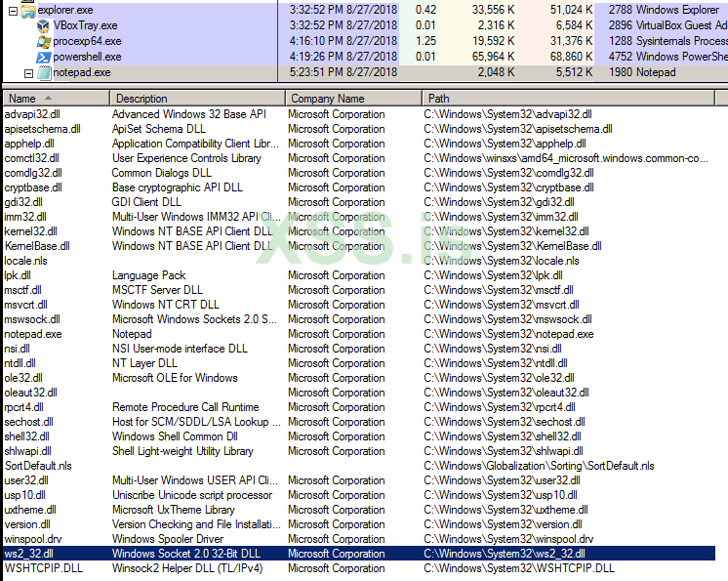Select the oleaut32.dll row
Viewport: 728px width, 581px height.
point(359,393)
